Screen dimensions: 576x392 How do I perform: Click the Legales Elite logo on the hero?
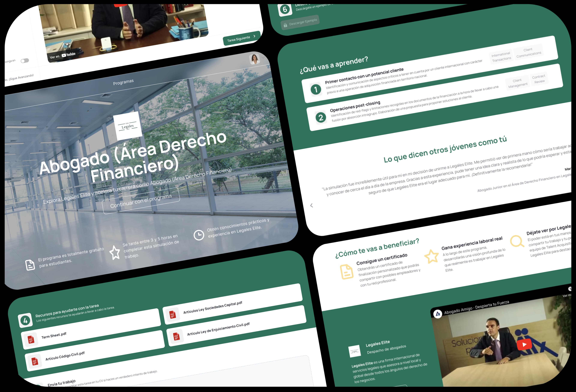pos(128,126)
